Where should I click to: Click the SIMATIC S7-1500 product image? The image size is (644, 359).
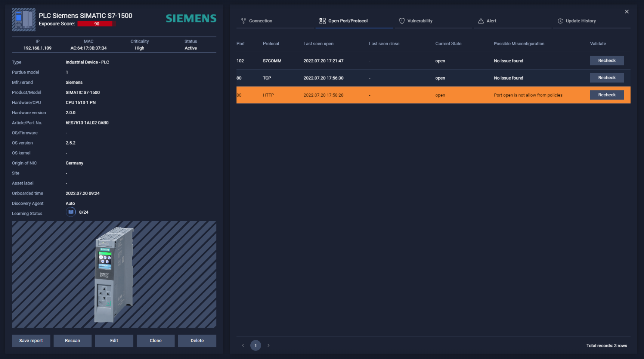[114, 275]
